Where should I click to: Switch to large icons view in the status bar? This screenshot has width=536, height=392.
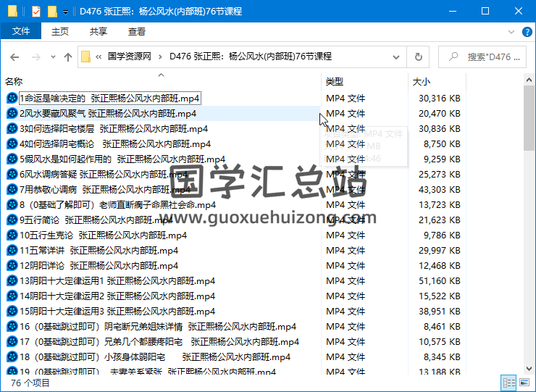click(524, 383)
